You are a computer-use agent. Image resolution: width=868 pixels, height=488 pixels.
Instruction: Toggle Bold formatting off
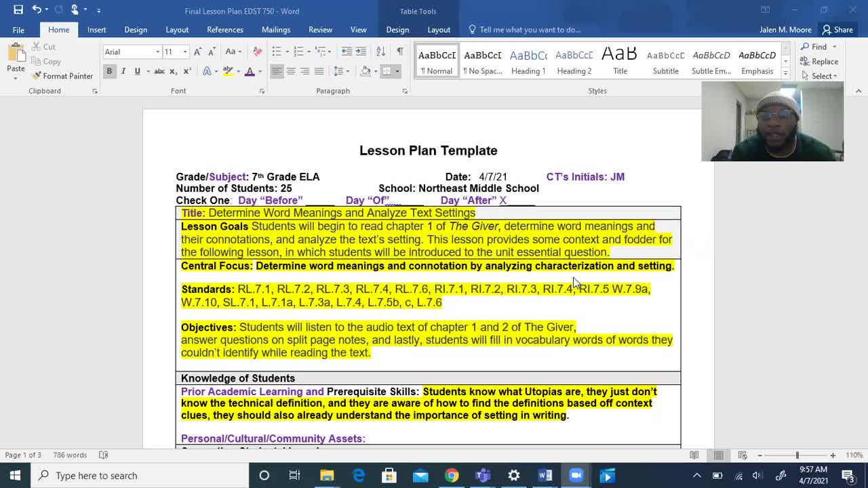[x=109, y=71]
